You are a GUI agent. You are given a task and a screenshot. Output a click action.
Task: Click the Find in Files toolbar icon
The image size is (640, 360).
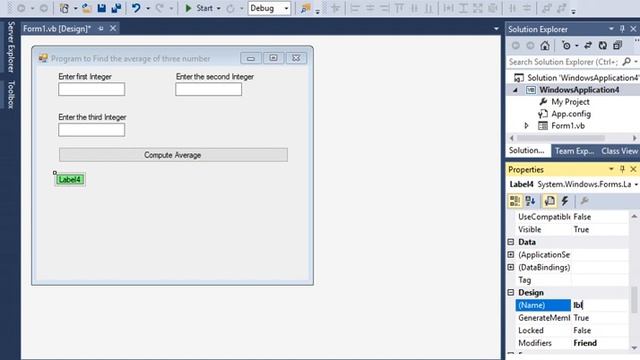[305, 9]
